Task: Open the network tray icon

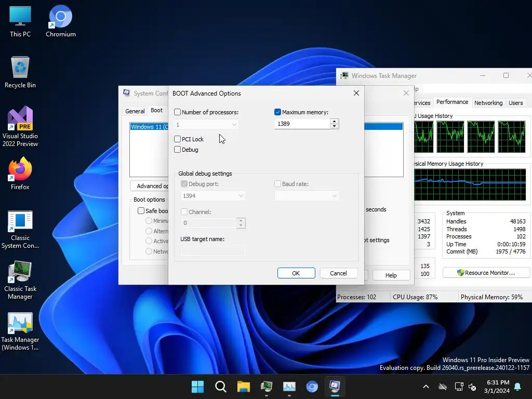Action: (x=459, y=387)
